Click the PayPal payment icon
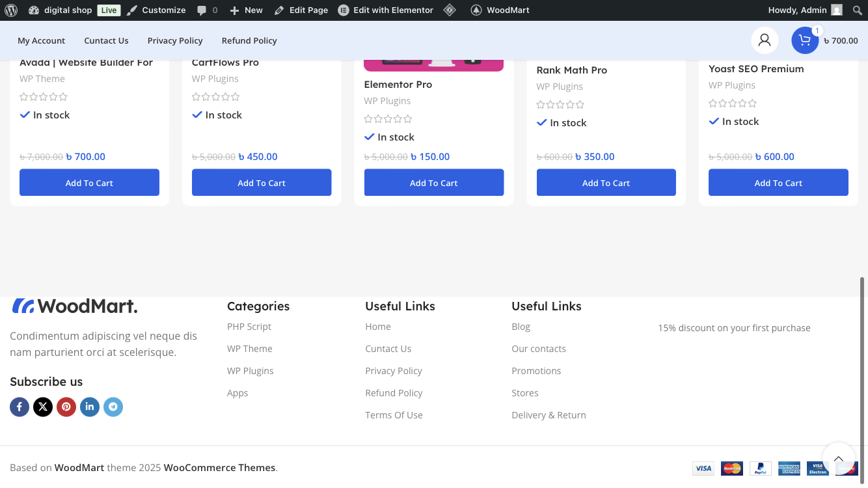This screenshot has width=868, height=488. click(761, 468)
